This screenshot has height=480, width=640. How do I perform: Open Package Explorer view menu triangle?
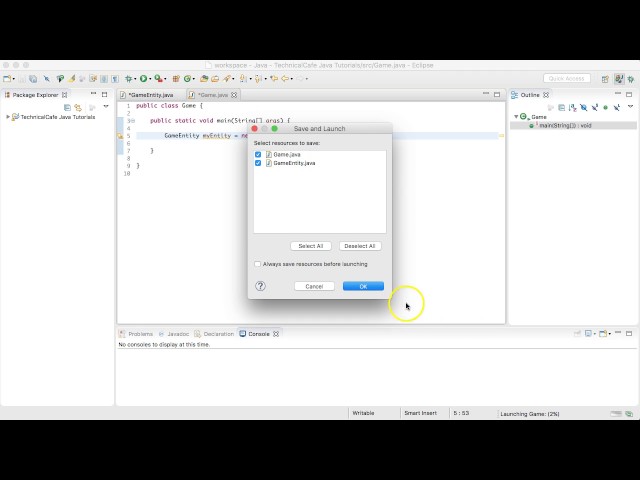tap(106, 107)
